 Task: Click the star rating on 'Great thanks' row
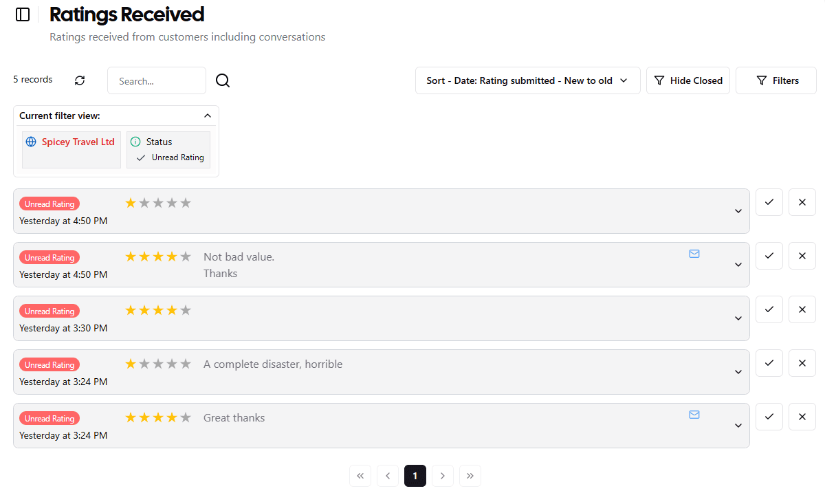[x=158, y=417]
